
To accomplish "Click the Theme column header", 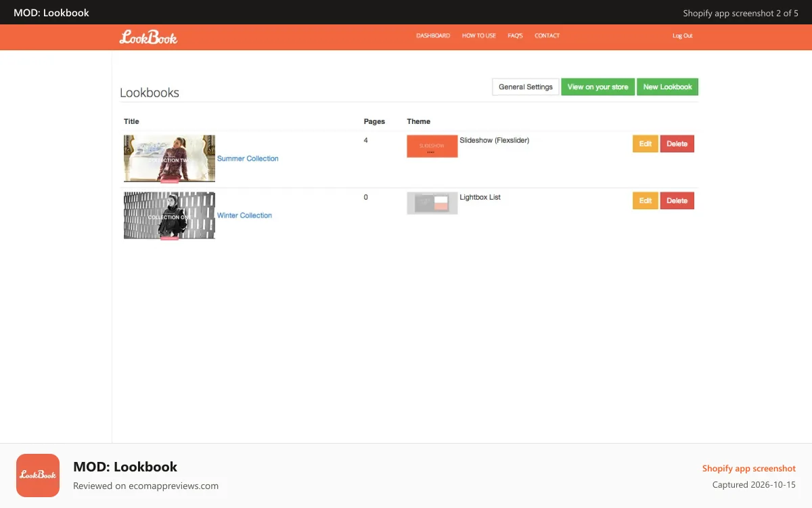I will click(419, 121).
